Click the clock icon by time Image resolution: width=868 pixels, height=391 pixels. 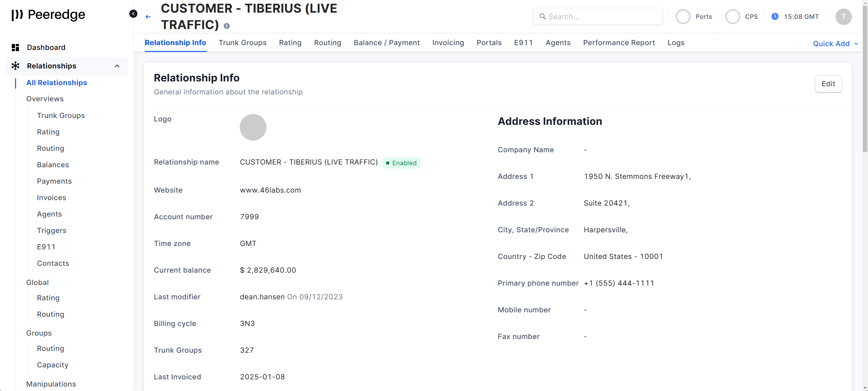point(775,16)
